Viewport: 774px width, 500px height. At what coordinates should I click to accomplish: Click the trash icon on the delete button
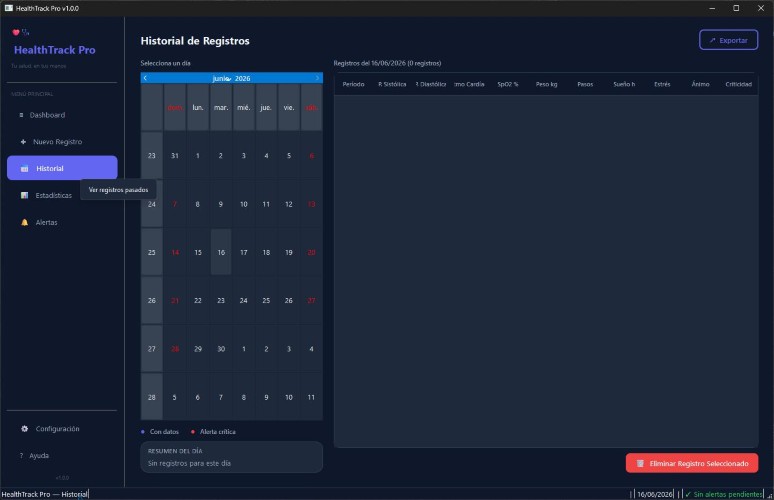pyautogui.click(x=640, y=463)
